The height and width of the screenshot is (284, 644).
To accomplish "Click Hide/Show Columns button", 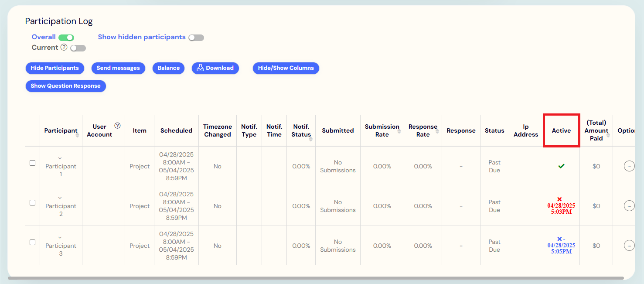I will [286, 68].
